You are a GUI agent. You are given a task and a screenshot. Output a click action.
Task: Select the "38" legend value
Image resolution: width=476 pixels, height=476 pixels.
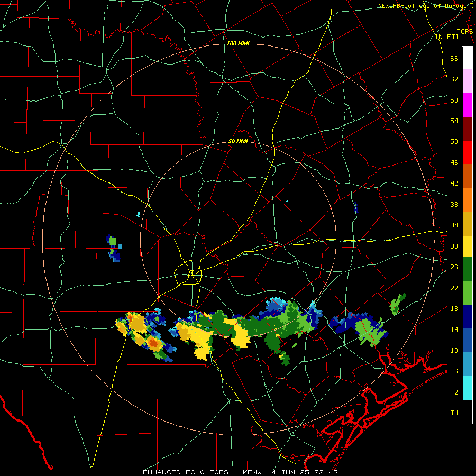(454, 204)
